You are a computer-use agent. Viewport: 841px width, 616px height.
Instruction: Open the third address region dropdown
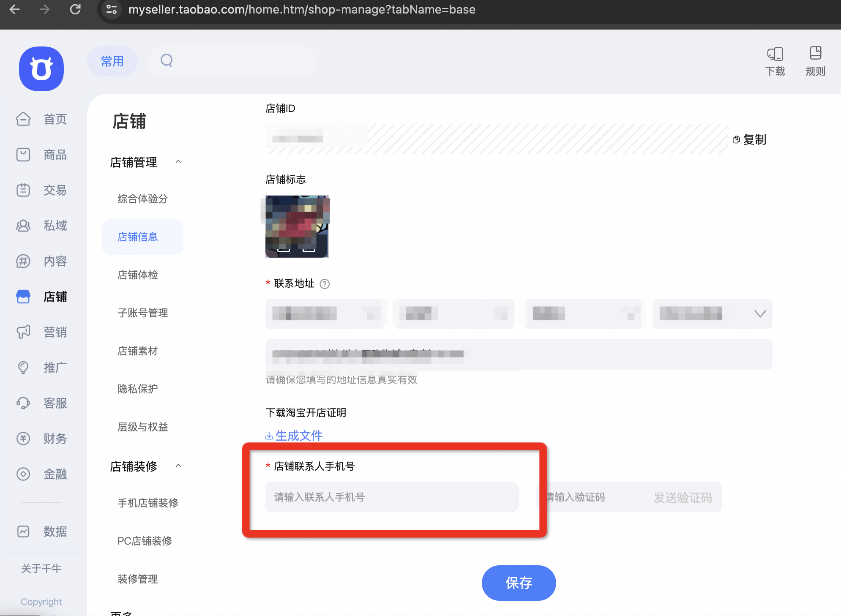coord(583,313)
